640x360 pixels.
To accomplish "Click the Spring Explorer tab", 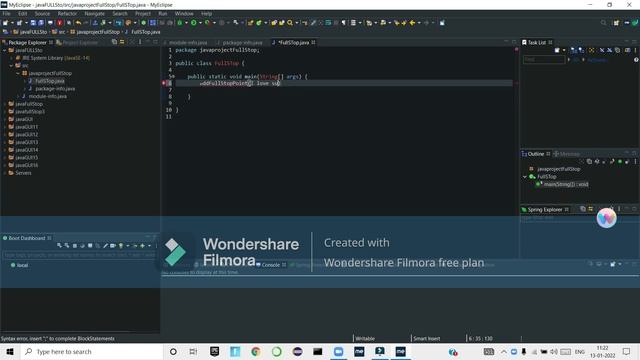I will tap(544, 209).
